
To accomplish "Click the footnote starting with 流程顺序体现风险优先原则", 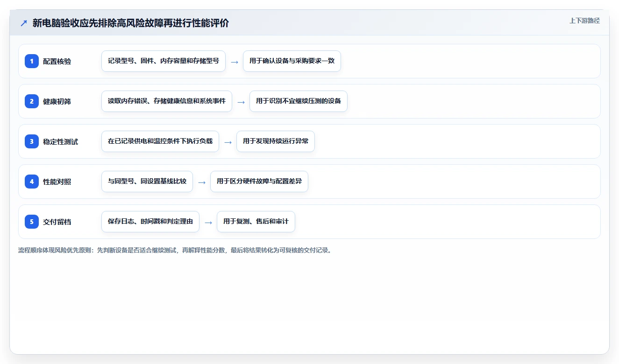I will [175, 250].
